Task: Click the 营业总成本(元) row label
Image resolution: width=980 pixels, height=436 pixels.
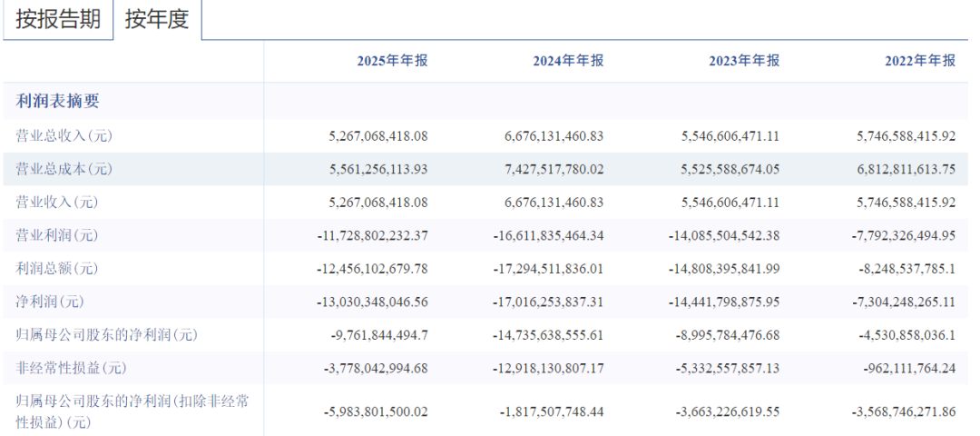Action: 64,169
